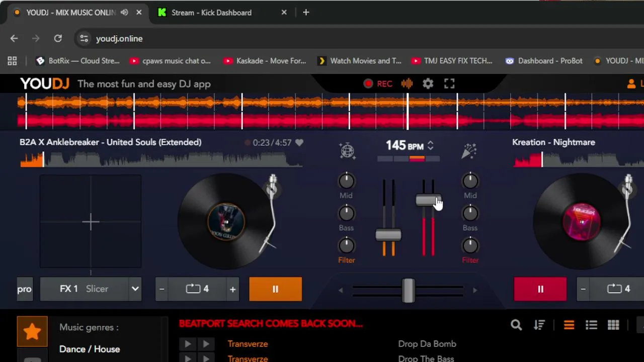
Task: Click the left deck FX XY pad
Action: point(91,222)
